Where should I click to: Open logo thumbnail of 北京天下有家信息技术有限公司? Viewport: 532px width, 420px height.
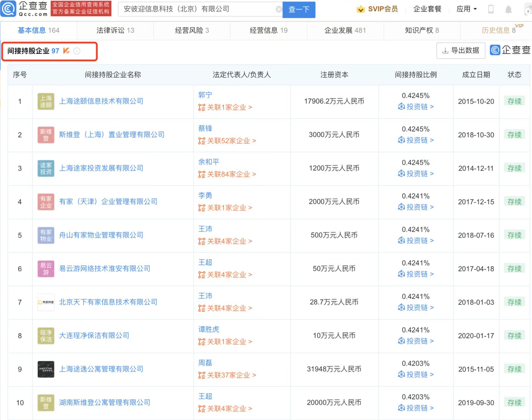[x=46, y=303]
